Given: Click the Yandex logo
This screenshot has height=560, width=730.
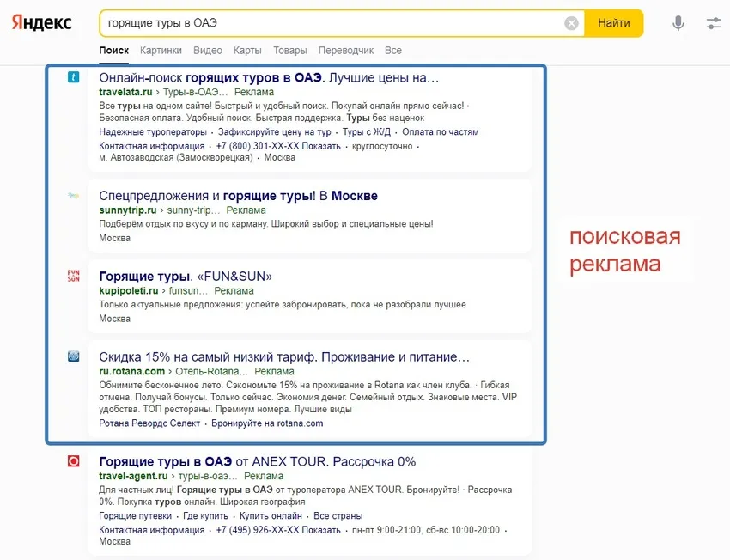Looking at the screenshot, I should 40,23.
